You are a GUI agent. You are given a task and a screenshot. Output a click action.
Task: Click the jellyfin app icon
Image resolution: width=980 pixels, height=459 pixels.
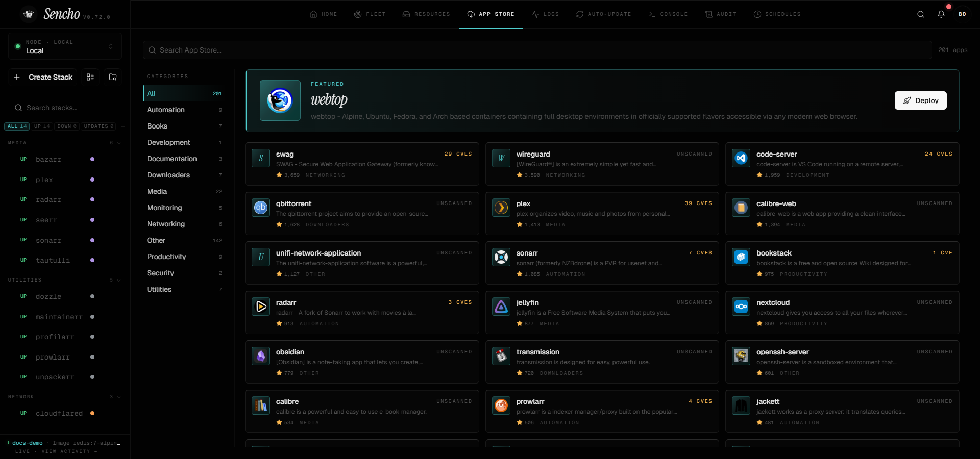coord(501,307)
